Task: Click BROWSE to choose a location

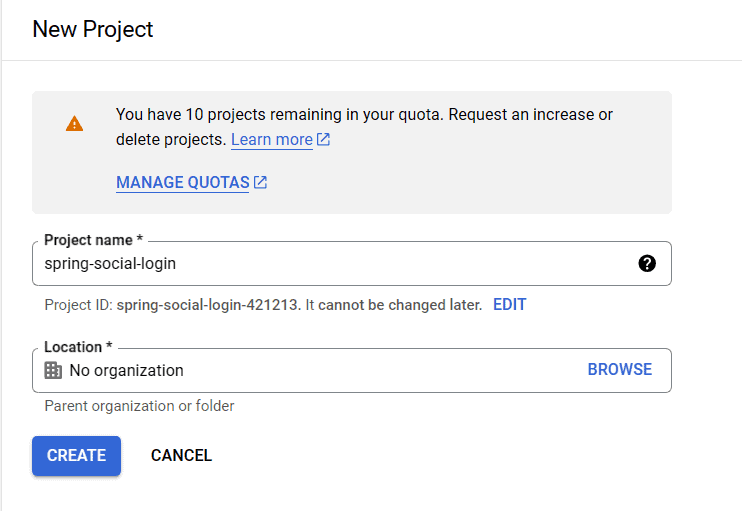Action: click(x=619, y=370)
